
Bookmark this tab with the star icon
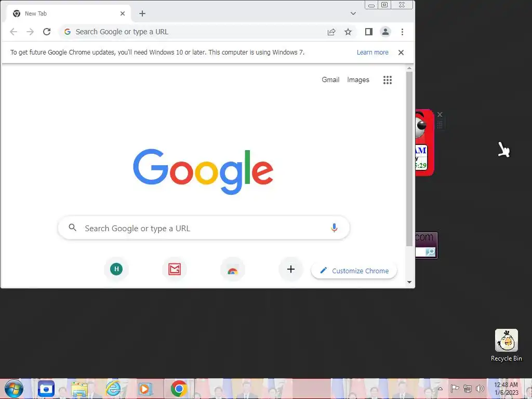click(348, 32)
